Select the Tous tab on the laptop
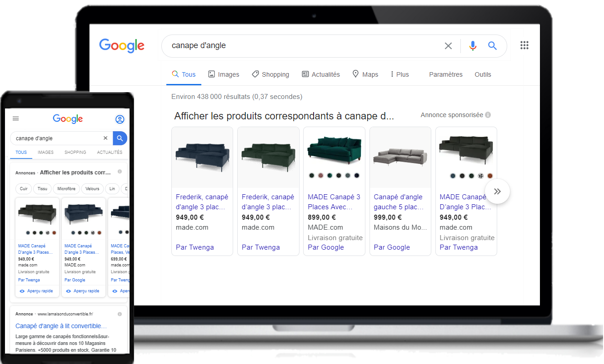The height and width of the screenshot is (364, 604). click(184, 74)
